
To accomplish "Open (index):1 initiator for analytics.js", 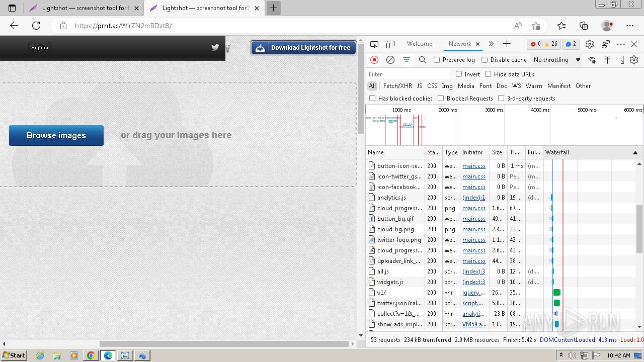I will (x=474, y=198).
